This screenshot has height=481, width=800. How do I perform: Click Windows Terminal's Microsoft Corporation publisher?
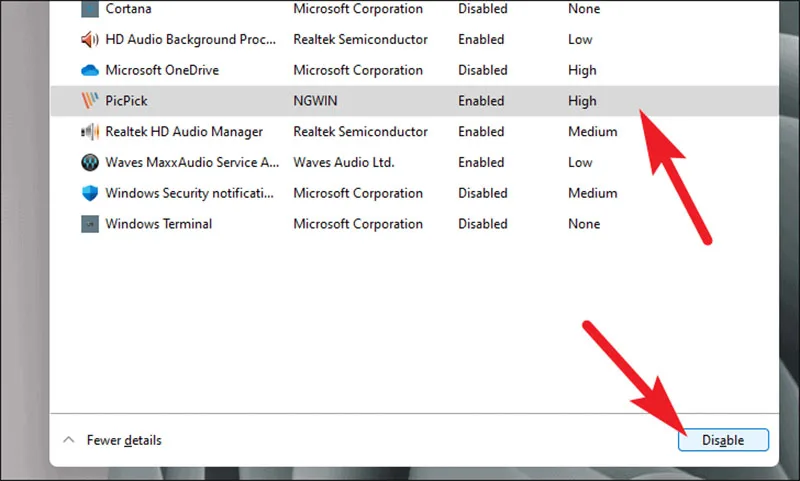pos(358,224)
